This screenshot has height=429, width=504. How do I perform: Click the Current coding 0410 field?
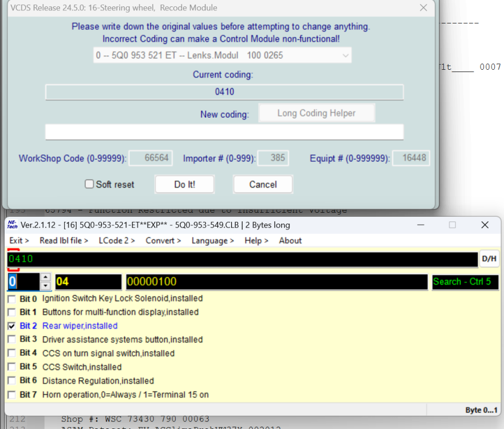tap(224, 92)
